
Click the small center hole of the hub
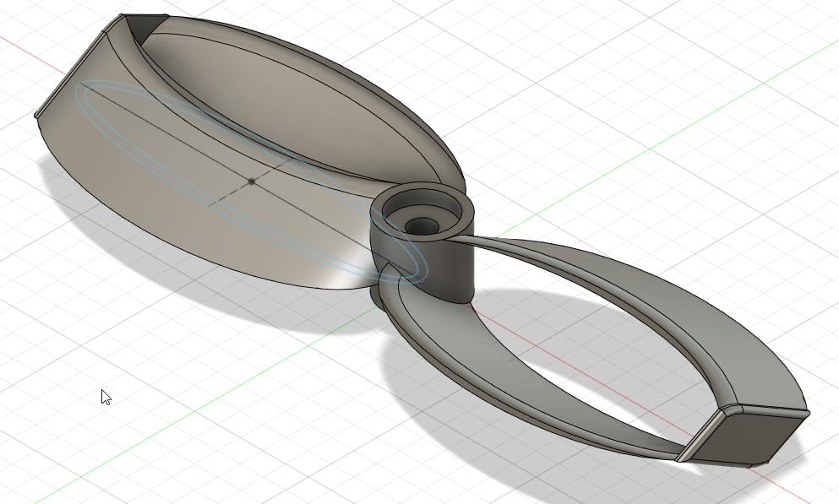422,226
